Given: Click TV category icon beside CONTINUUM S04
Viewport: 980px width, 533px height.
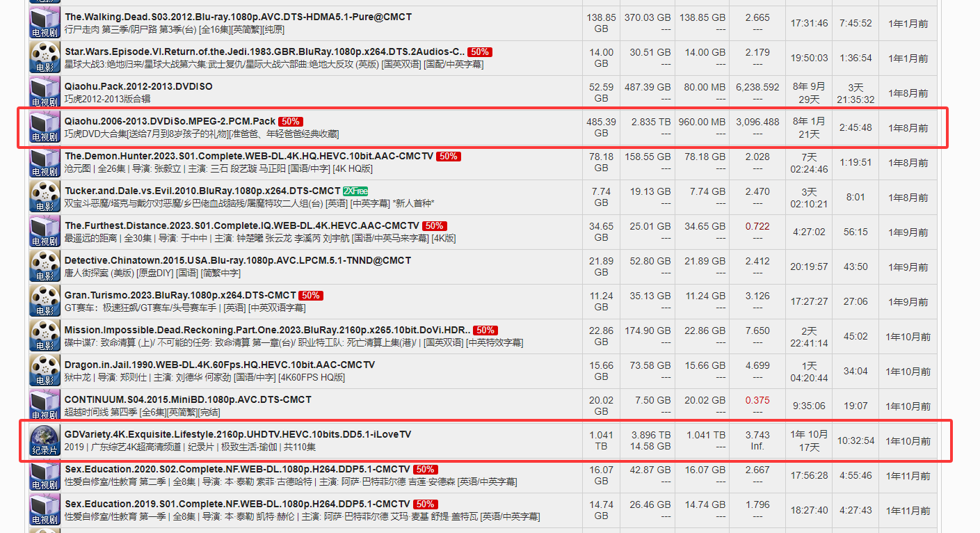Looking at the screenshot, I should pyautogui.click(x=45, y=405).
